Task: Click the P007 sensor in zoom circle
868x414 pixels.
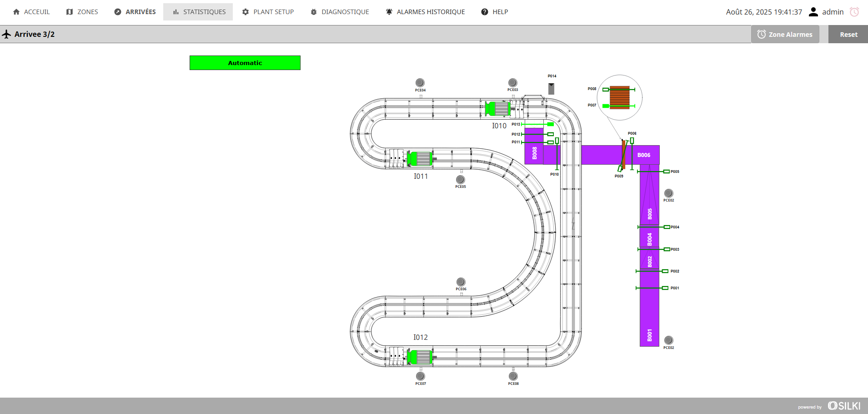Action: (x=619, y=106)
